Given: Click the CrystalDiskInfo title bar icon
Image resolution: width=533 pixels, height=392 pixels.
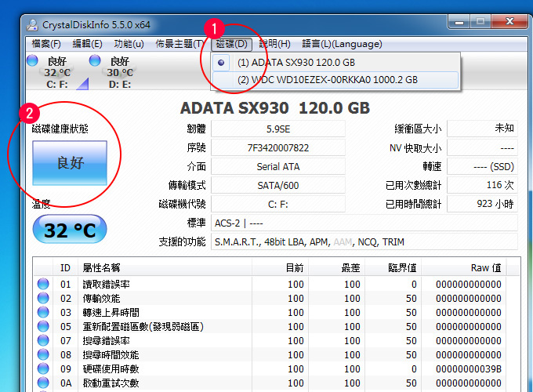Looking at the screenshot, I should point(33,25).
